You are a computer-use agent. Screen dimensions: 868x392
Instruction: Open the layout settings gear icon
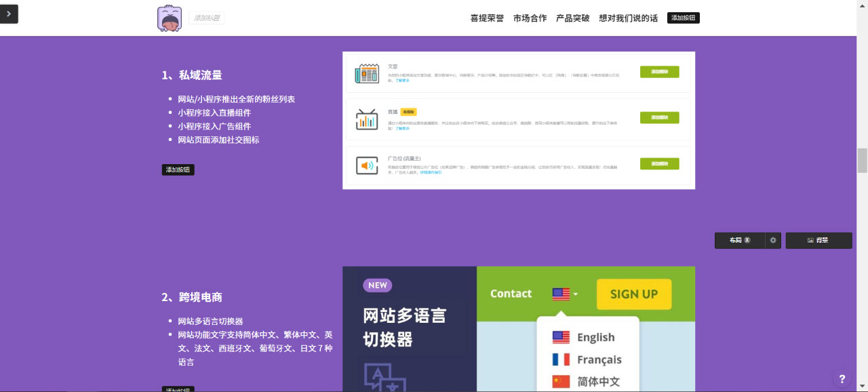coord(773,240)
